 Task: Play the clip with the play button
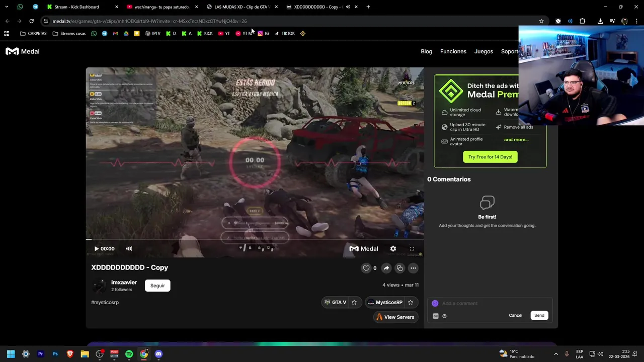tap(97, 248)
